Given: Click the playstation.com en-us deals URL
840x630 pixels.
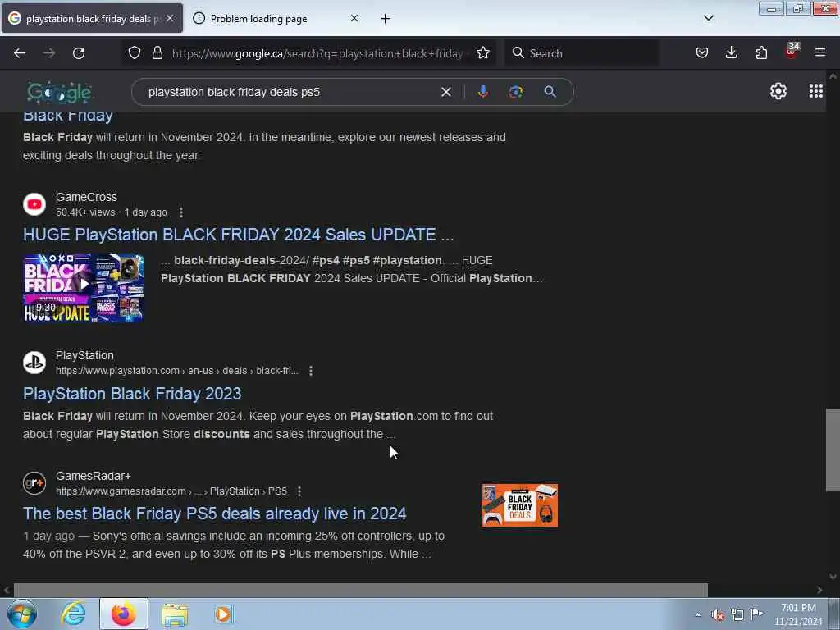Looking at the screenshot, I should pos(177,371).
